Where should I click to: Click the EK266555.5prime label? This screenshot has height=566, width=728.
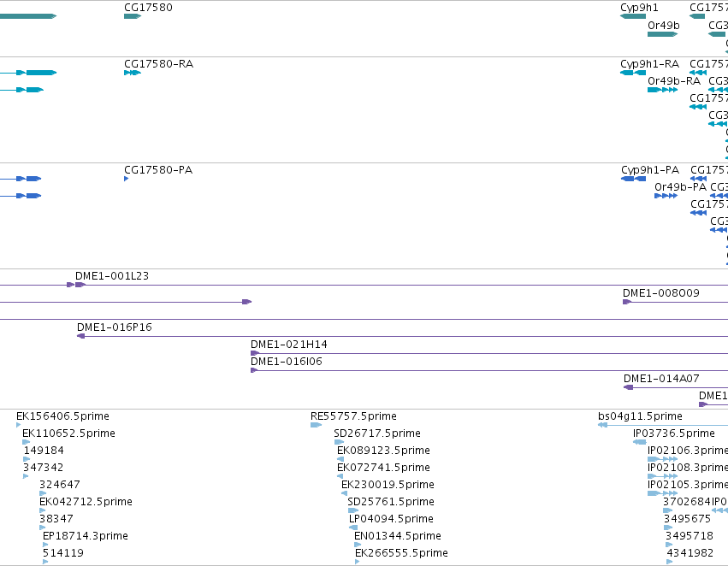pyautogui.click(x=401, y=553)
